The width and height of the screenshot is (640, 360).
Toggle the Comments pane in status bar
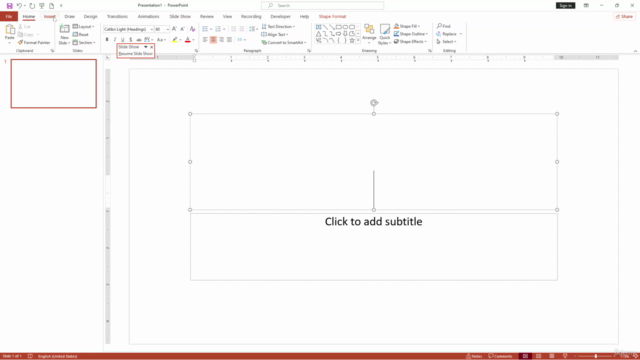coord(500,356)
